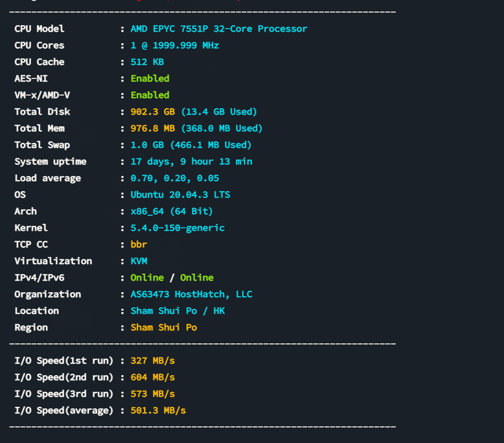The width and height of the screenshot is (504, 443).
Task: Click the Enabled status for VM-x/AMD-V
Action: (x=150, y=95)
